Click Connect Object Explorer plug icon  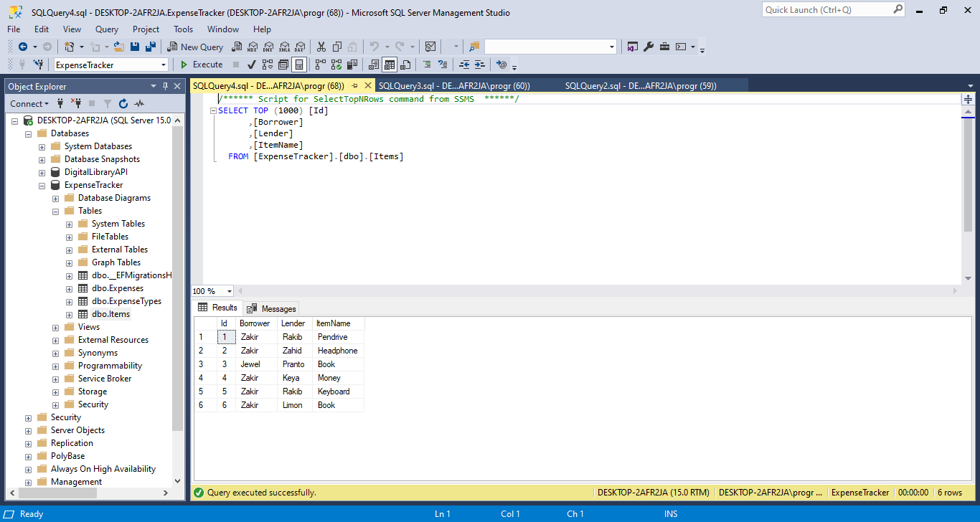tap(60, 104)
